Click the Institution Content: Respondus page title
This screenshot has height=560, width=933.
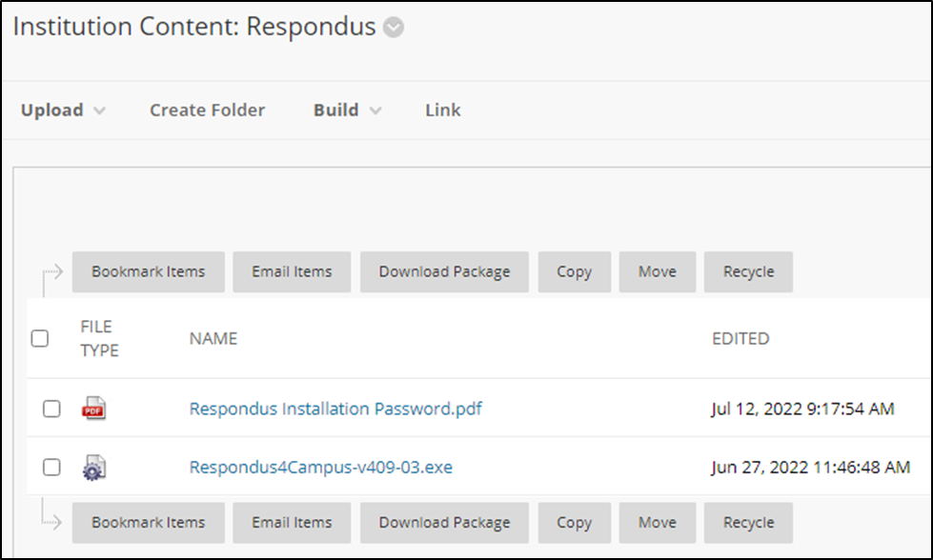click(x=194, y=27)
